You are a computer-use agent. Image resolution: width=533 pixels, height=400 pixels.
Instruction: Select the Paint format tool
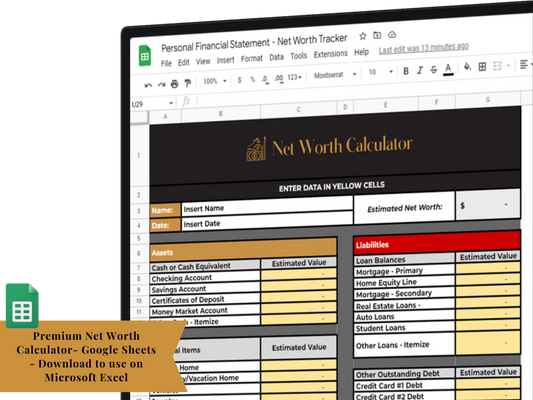click(188, 83)
